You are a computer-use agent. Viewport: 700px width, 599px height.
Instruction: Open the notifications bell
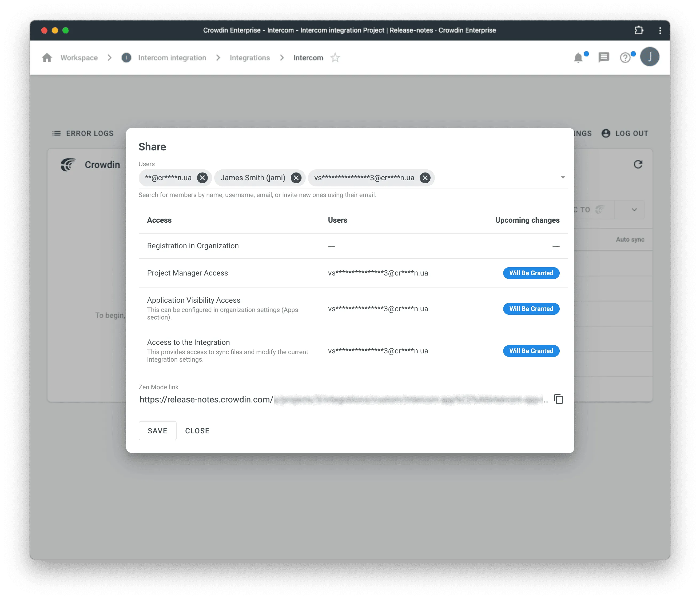[578, 57]
